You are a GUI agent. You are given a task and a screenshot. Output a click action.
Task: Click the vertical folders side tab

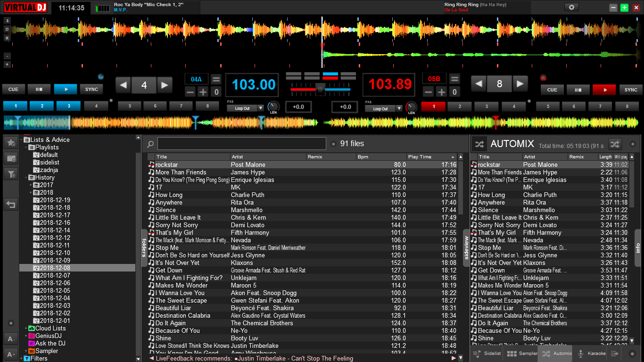pos(144,247)
